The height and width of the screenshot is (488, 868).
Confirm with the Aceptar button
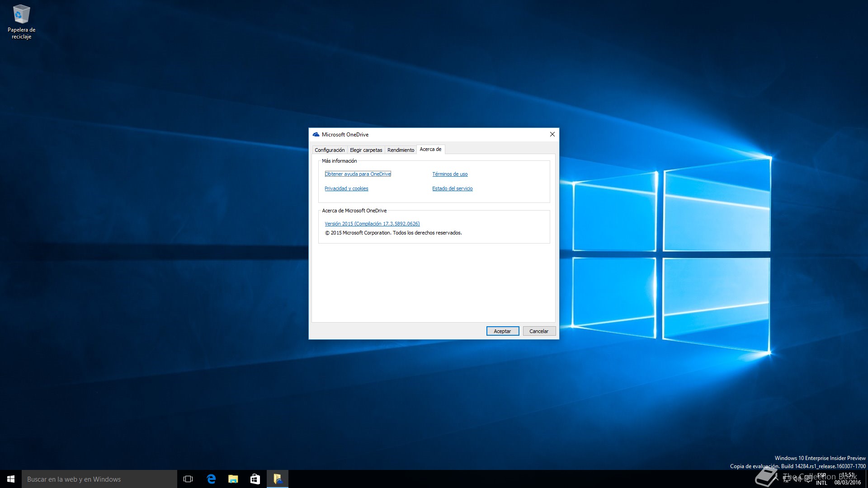[503, 331]
